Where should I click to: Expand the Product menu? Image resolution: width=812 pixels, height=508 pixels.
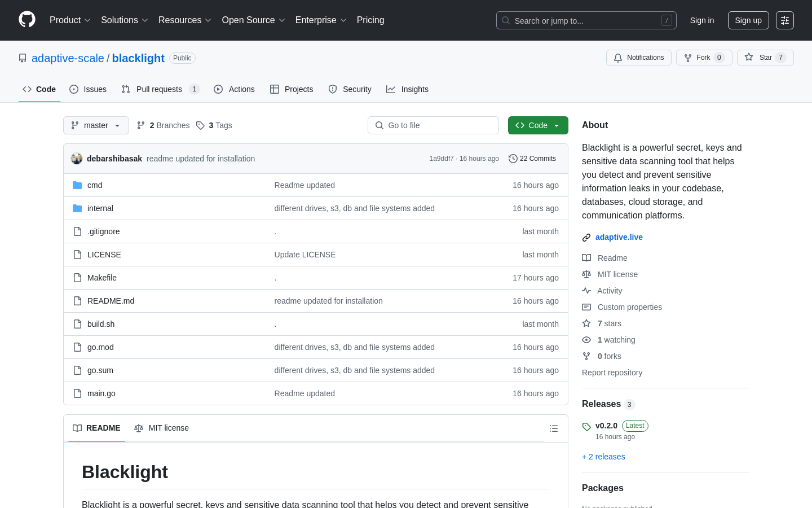click(x=70, y=20)
